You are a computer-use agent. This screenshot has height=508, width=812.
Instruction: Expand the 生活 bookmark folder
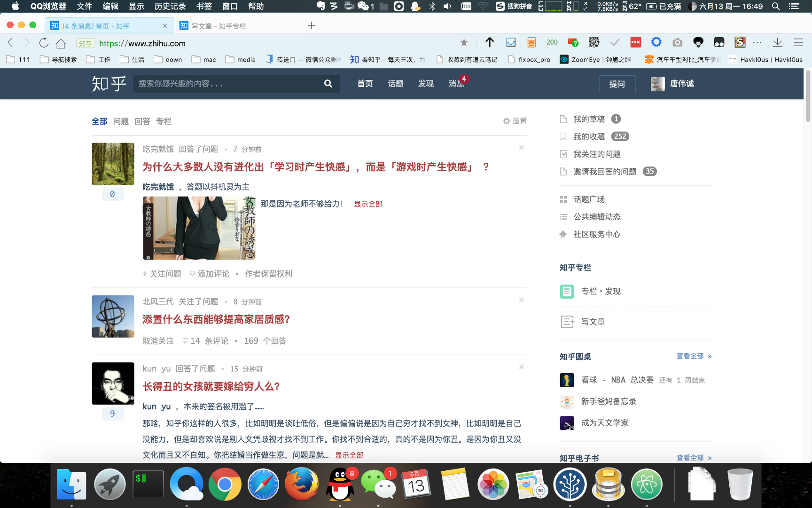pyautogui.click(x=133, y=59)
